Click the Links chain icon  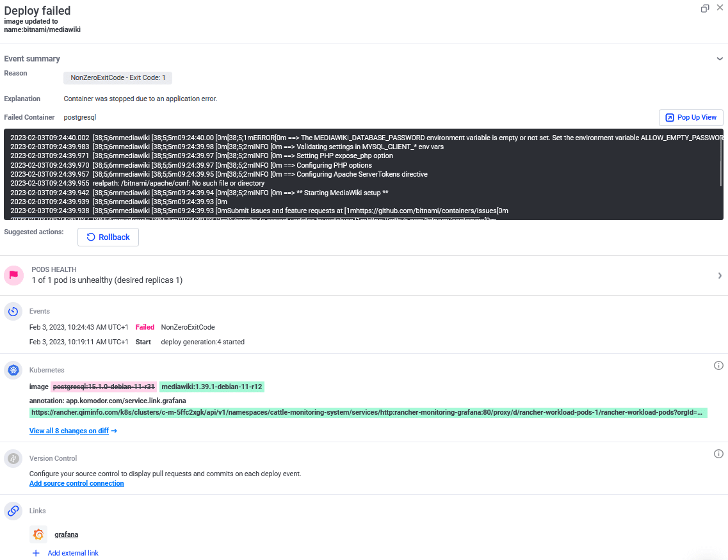click(13, 511)
